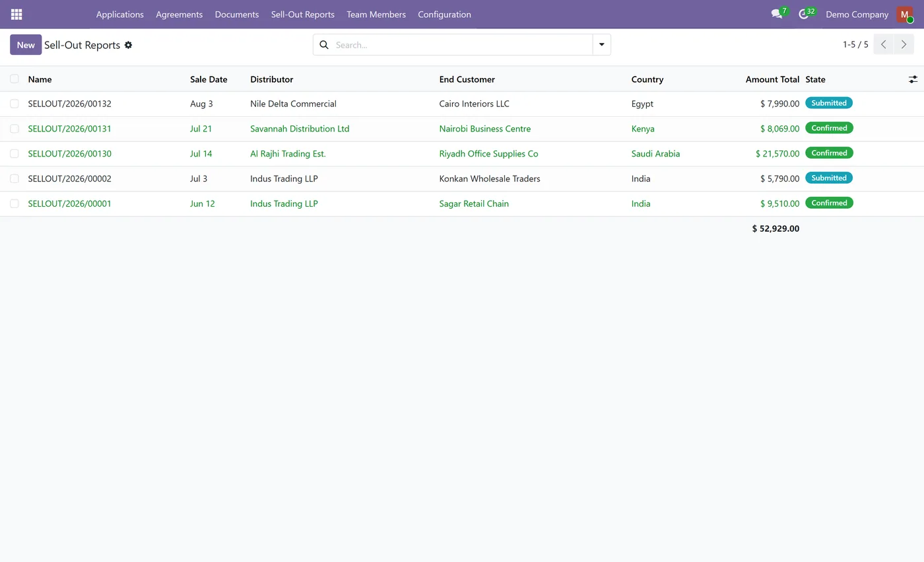Sort by the State column header

click(815, 79)
